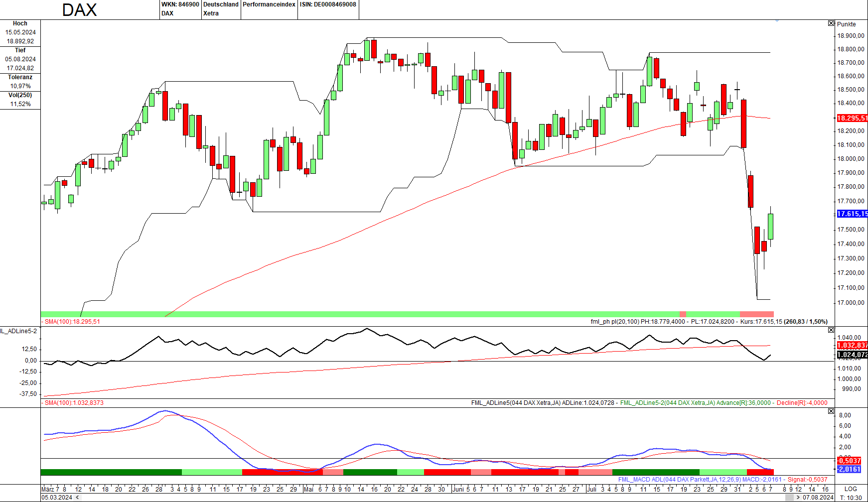
Task: Select the Performanceindex header cell
Action: pyautogui.click(x=269, y=4)
